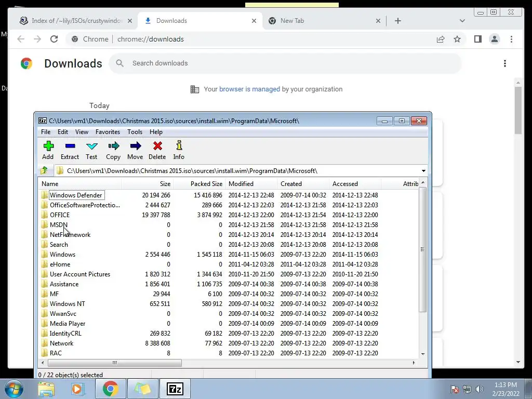This screenshot has width=532, height=399.
Task: Select the Search folder
Action: (x=59, y=244)
